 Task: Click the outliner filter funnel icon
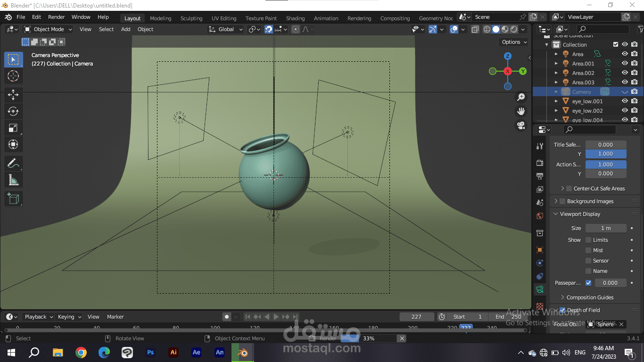point(640,29)
